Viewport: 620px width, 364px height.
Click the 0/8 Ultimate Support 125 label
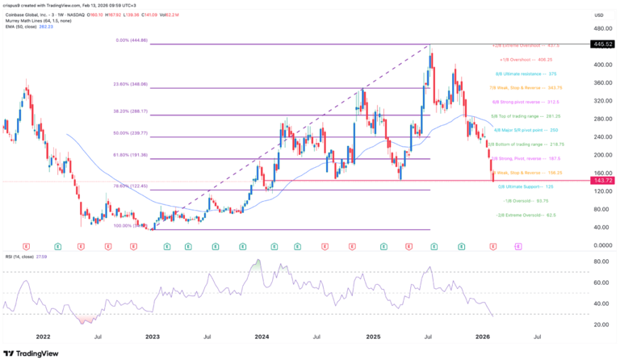point(526,187)
